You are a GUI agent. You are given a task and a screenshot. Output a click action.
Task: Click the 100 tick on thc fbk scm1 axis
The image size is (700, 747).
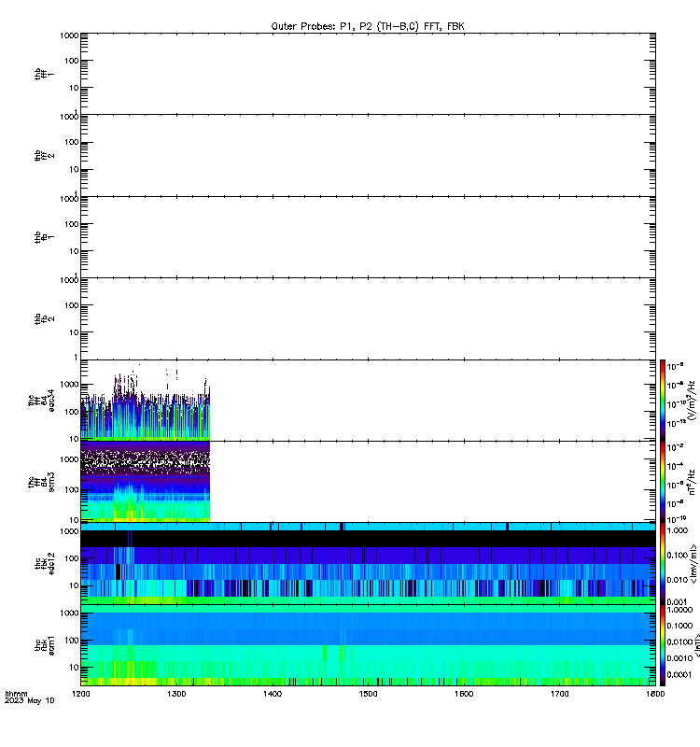point(72,641)
